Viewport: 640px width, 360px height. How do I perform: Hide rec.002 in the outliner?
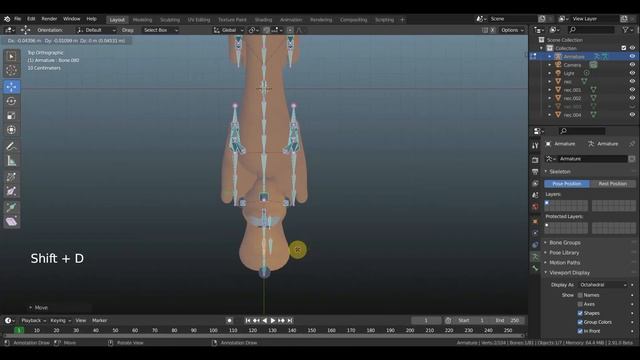click(x=632, y=98)
